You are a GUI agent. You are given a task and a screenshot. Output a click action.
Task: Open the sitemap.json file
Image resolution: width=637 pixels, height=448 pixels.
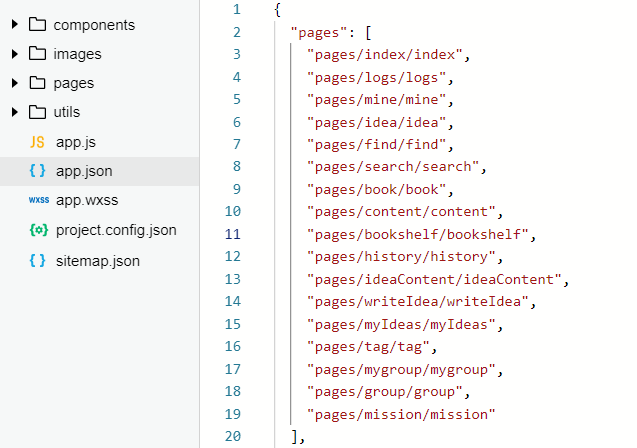click(x=98, y=261)
